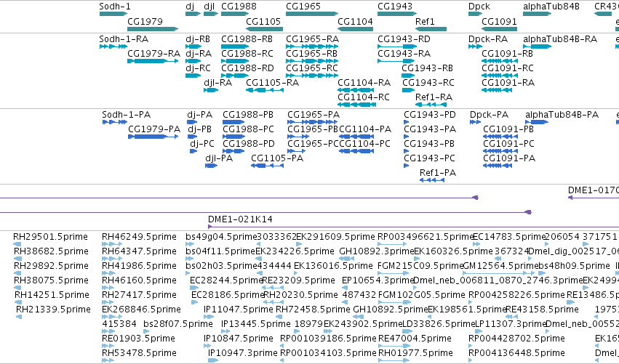619x364 pixels.
Task: Select the CG1105 gene
Action: point(265,29)
